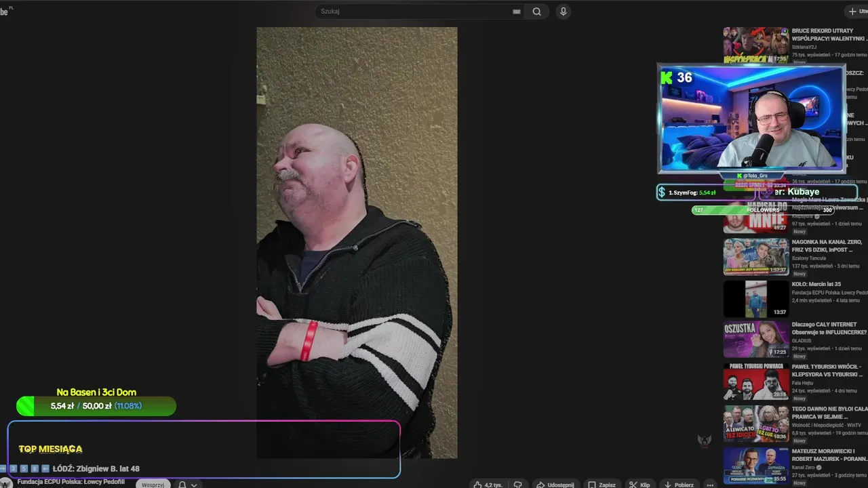Open thumbnail of KOŁO: Marcin lat 35

[755, 299]
